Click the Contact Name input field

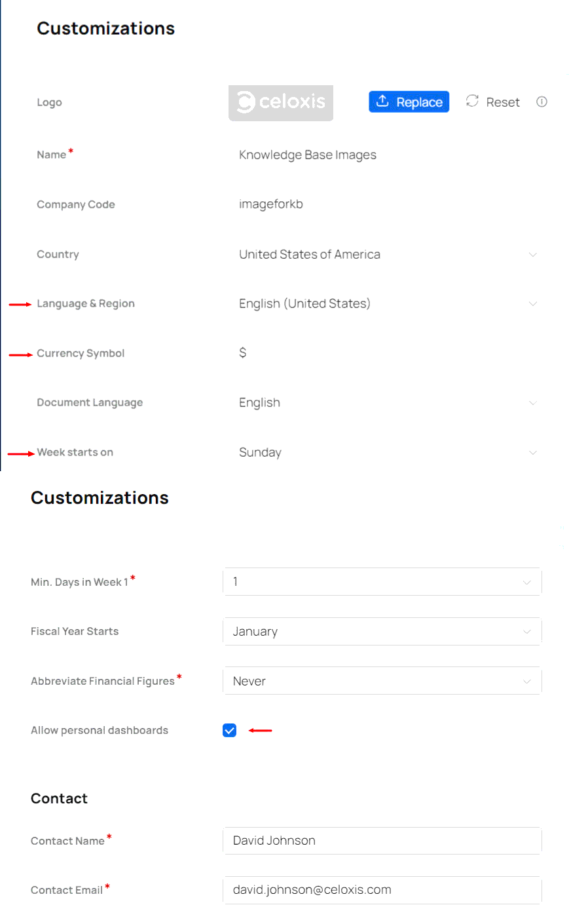[x=382, y=841]
